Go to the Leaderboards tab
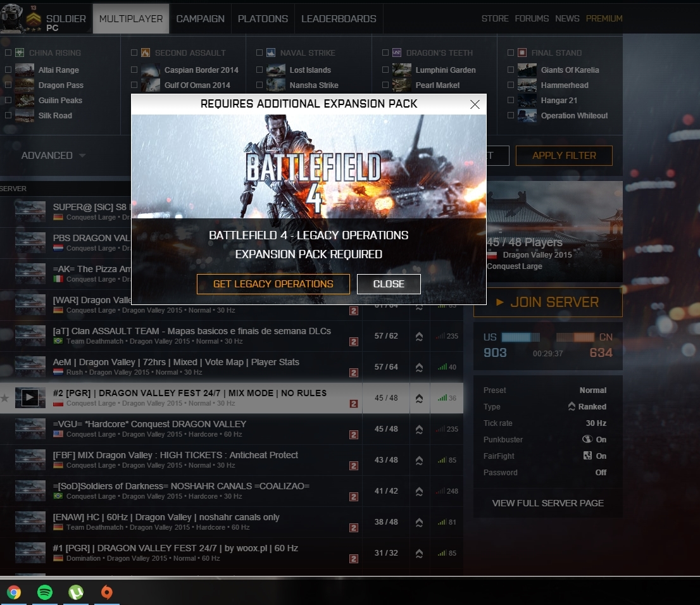Screen dimensions: 700x605 pyautogui.click(x=339, y=19)
